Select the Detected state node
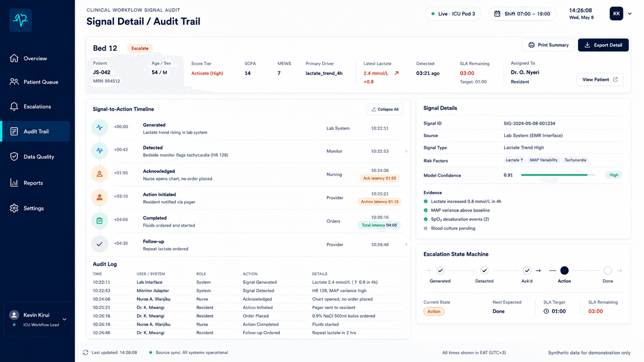This screenshot has width=644, height=362. [x=484, y=270]
